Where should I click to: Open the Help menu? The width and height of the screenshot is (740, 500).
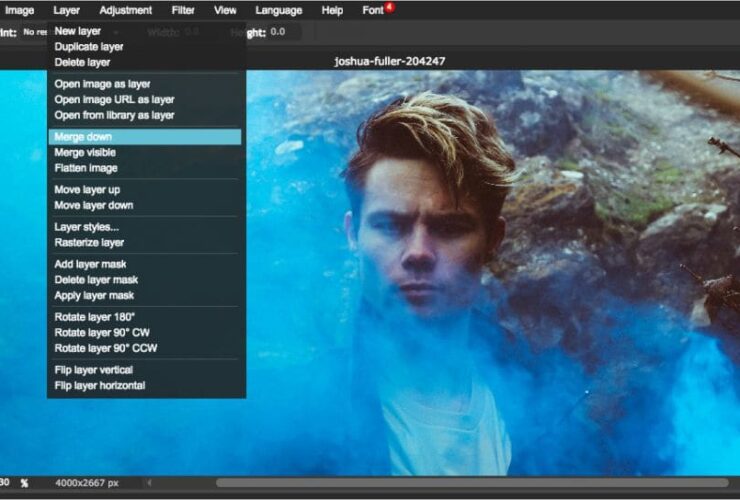(332, 10)
